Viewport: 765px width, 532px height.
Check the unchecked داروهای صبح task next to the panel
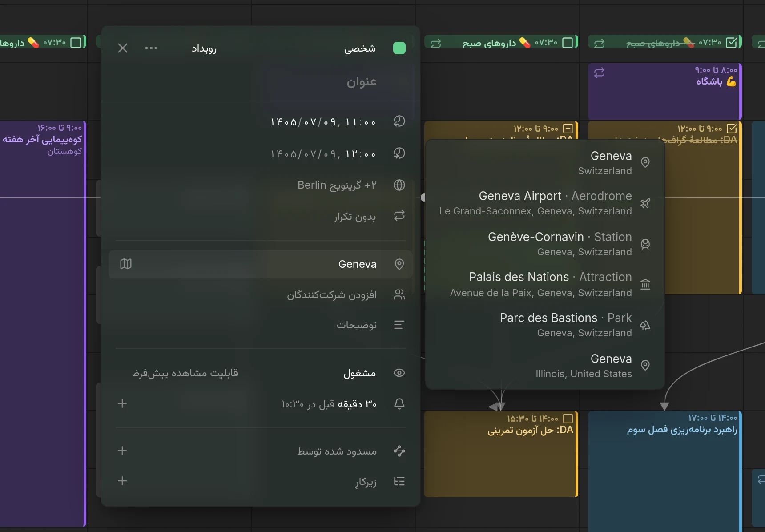coord(568,42)
